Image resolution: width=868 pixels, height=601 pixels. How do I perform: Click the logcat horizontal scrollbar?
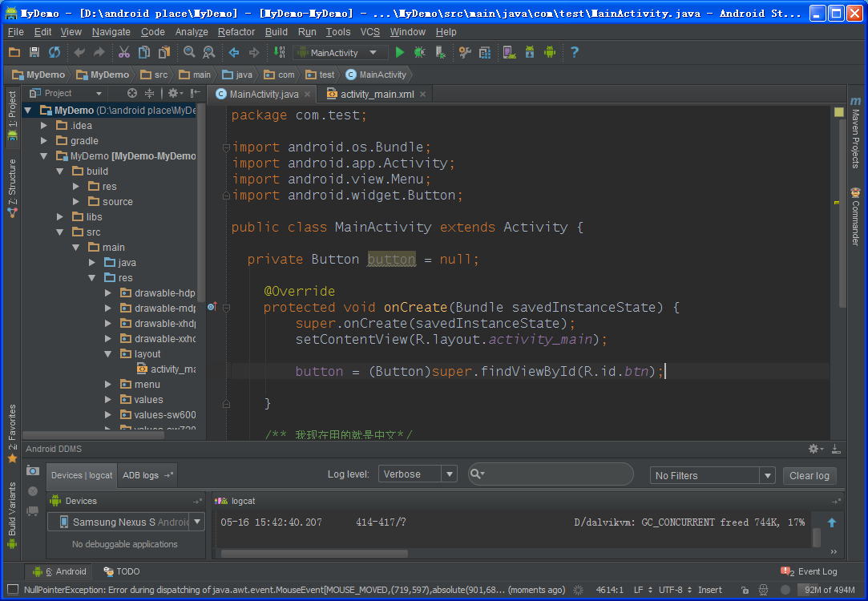pyautogui.click(x=314, y=554)
